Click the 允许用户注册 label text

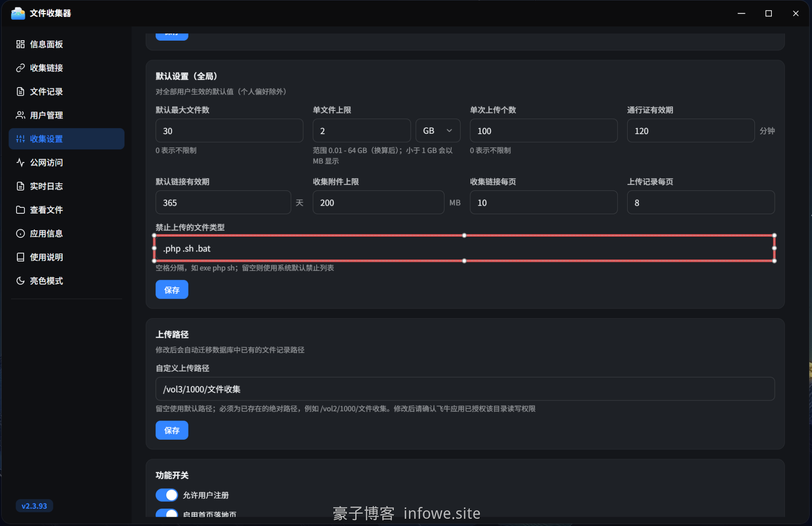(x=206, y=495)
